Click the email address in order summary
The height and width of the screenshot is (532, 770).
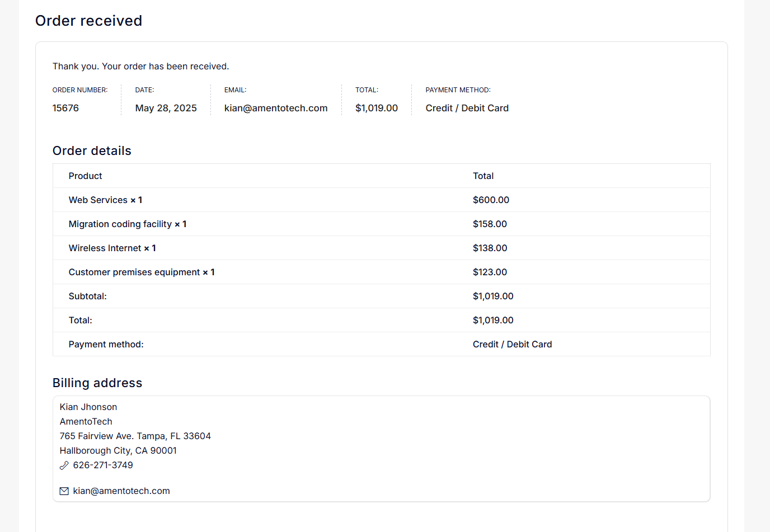click(276, 109)
